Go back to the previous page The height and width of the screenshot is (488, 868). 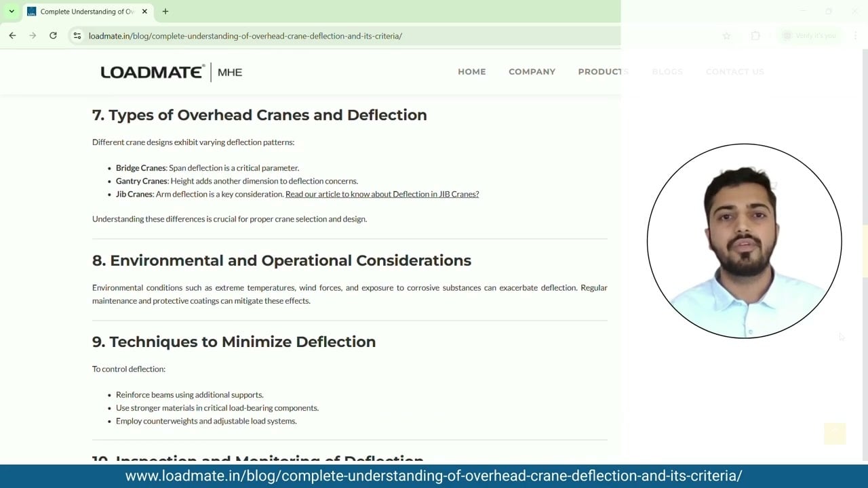(12, 36)
